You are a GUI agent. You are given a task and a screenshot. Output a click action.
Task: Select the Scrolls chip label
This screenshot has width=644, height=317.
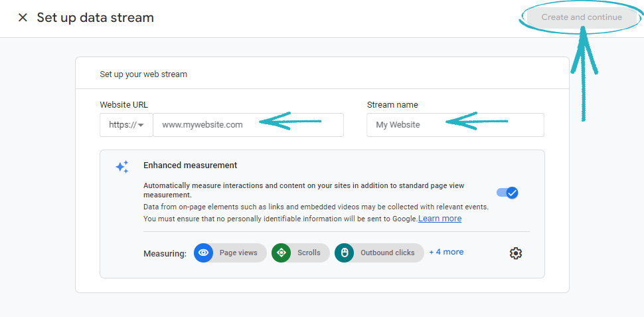(309, 253)
